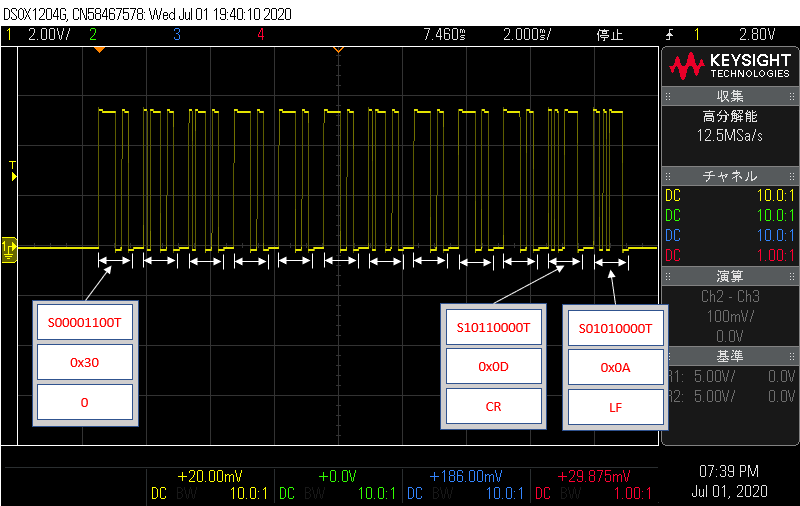This screenshot has height=506, width=800.
Task: Open the 7.460s delay setting
Action: pos(445,34)
